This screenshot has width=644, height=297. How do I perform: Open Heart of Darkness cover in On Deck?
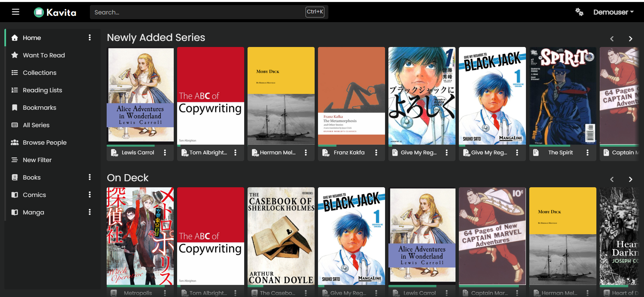pyautogui.click(x=619, y=236)
